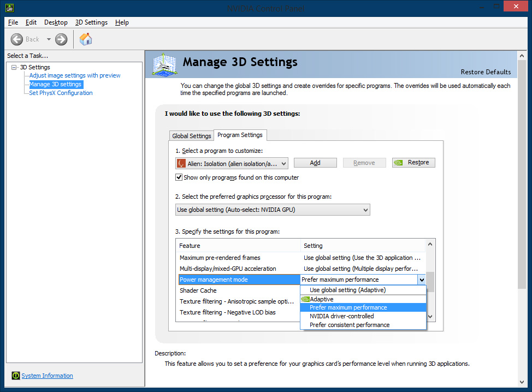Close the NVIDIA Control Panel window
This screenshot has height=392, width=532.
coord(516,6)
